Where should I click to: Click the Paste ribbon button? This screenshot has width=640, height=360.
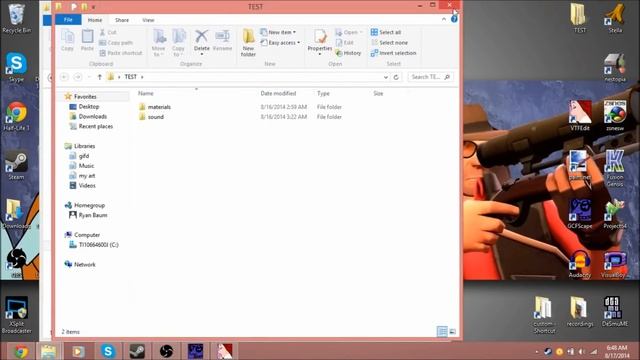click(87, 40)
